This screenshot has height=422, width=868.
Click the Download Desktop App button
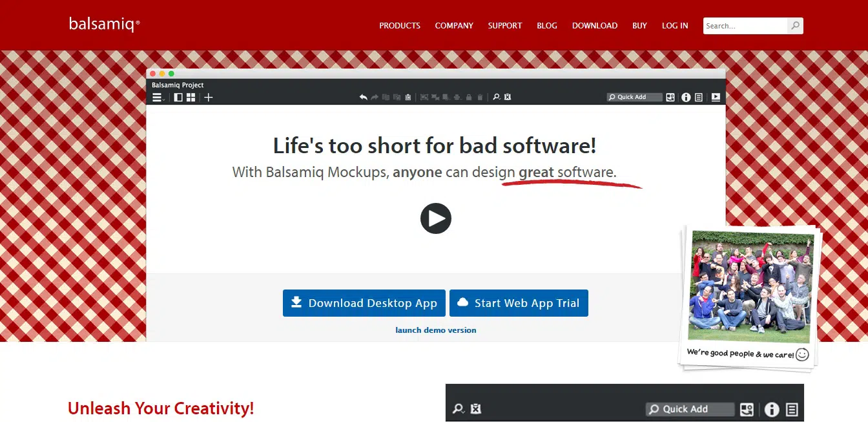tap(364, 303)
